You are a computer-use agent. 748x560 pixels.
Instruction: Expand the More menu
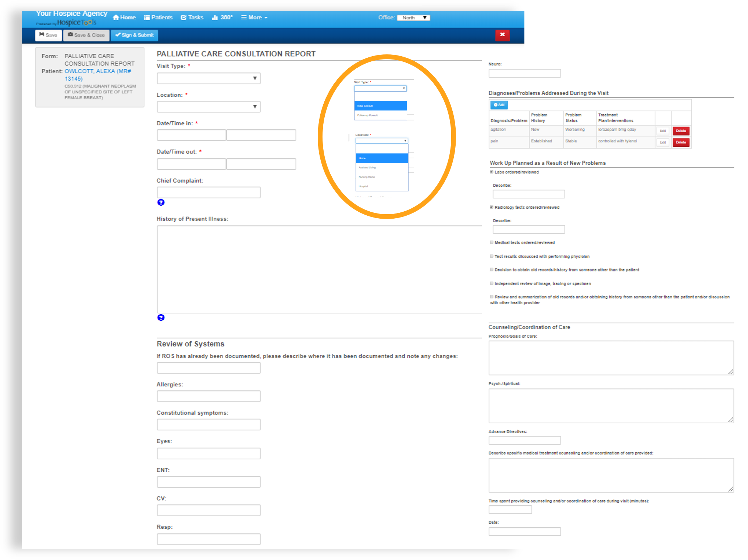(x=254, y=17)
